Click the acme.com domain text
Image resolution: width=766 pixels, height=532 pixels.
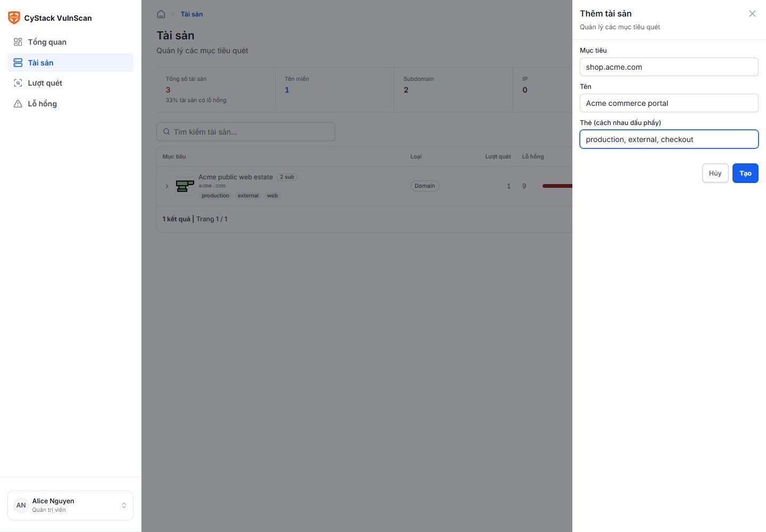212,186
